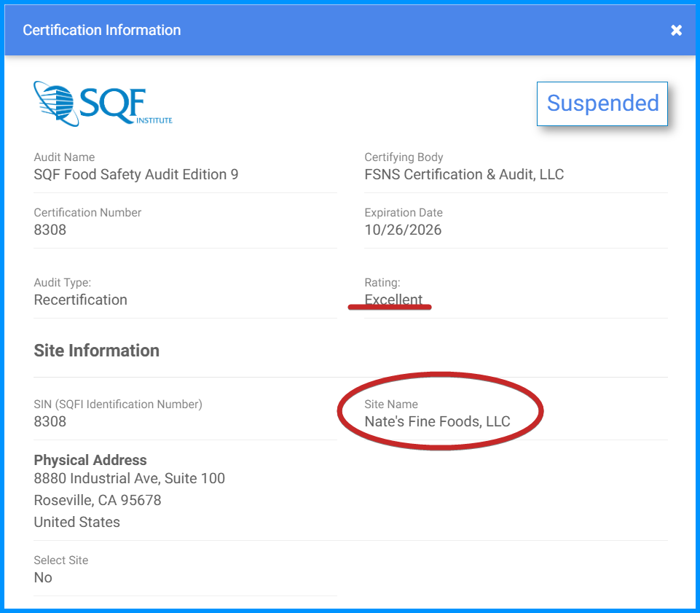Select the audit type 'Recertification'
Screen dimensions: 700x613
point(80,300)
